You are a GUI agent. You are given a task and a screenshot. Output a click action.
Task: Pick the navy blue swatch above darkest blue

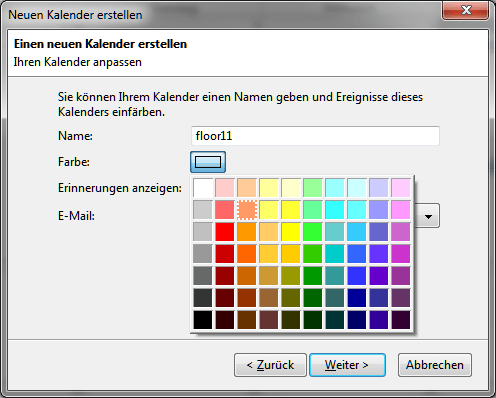click(357, 298)
